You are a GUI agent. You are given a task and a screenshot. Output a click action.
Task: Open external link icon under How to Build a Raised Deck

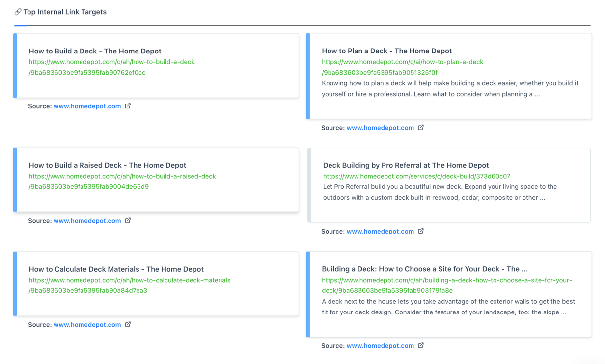(x=128, y=221)
